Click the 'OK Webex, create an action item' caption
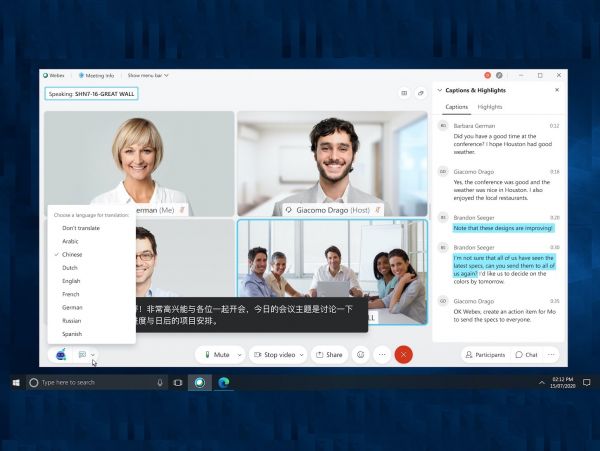 point(504,316)
